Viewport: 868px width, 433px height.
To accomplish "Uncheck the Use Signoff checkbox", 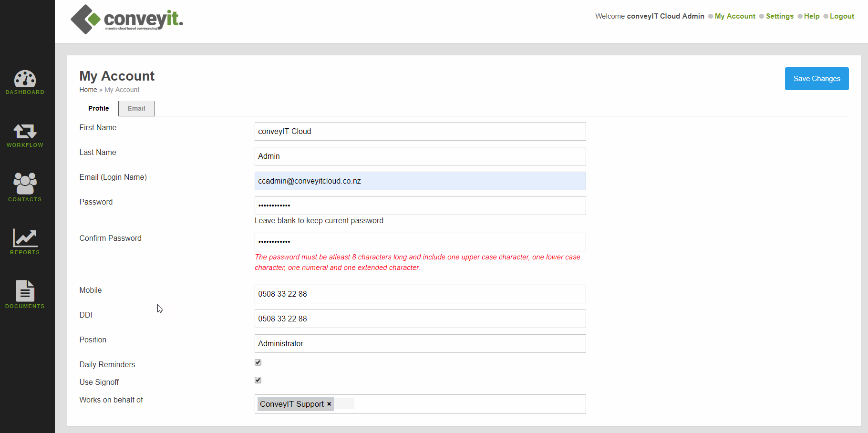I will coord(258,380).
